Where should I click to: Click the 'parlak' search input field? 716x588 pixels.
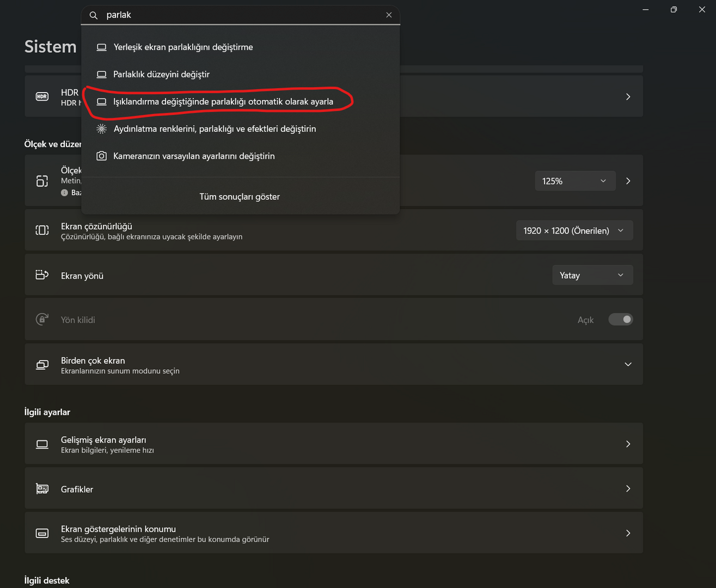pos(240,15)
